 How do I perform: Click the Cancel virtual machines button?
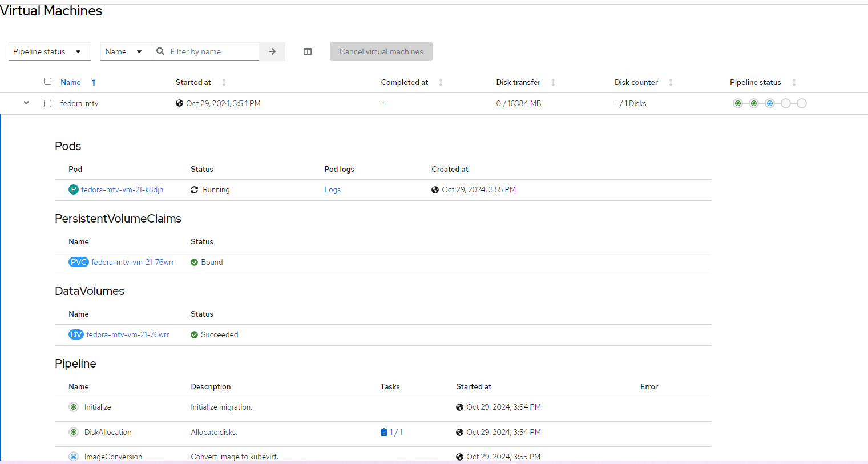(381, 51)
